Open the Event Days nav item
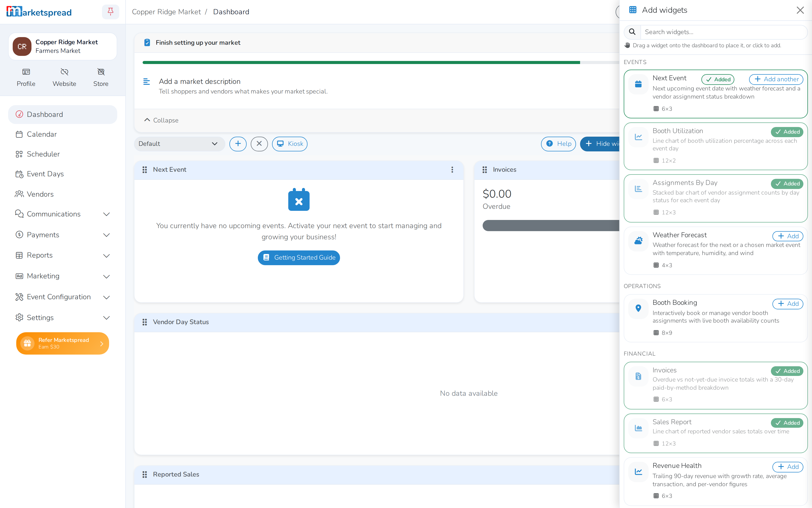Screen dimensions: 812x508 pos(63,174)
